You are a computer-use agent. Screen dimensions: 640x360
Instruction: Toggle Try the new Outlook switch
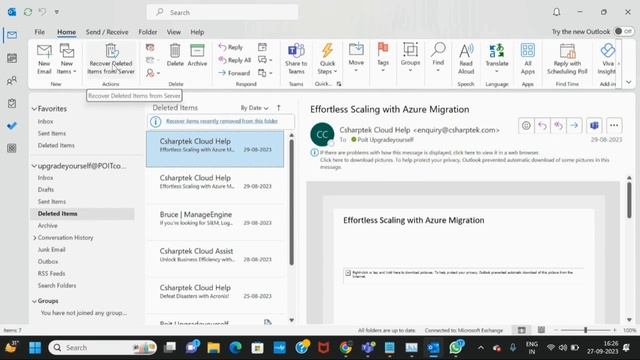coord(624,31)
